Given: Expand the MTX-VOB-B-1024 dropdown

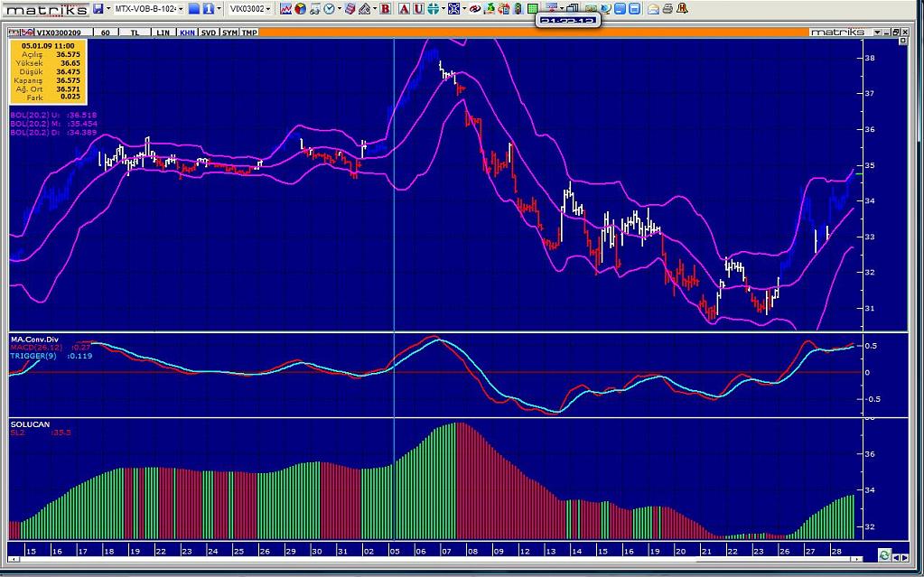Looking at the screenshot, I should (x=180, y=9).
